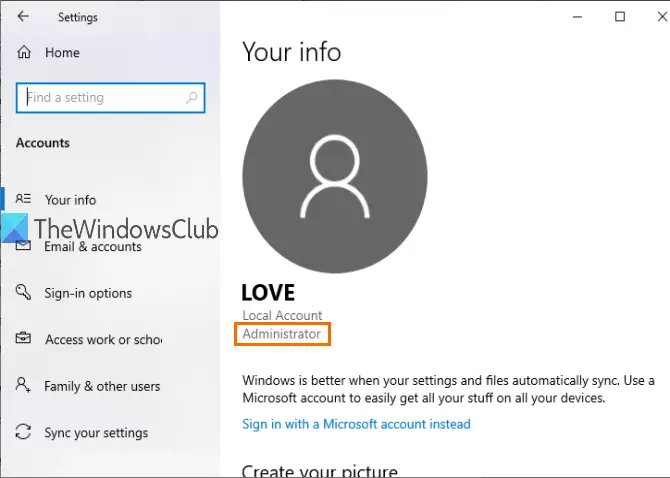The width and height of the screenshot is (670, 478).
Task: Click the Sync your settings arrows icon
Action: click(23, 431)
